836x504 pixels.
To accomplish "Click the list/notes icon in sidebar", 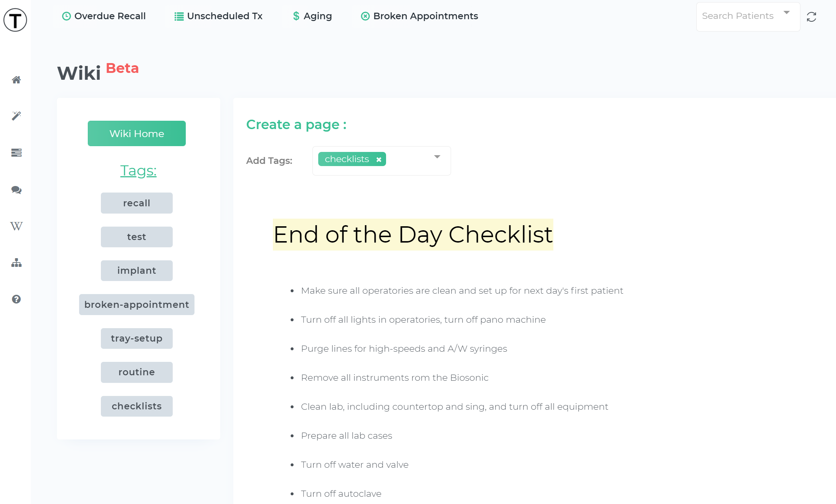I will (x=16, y=153).
